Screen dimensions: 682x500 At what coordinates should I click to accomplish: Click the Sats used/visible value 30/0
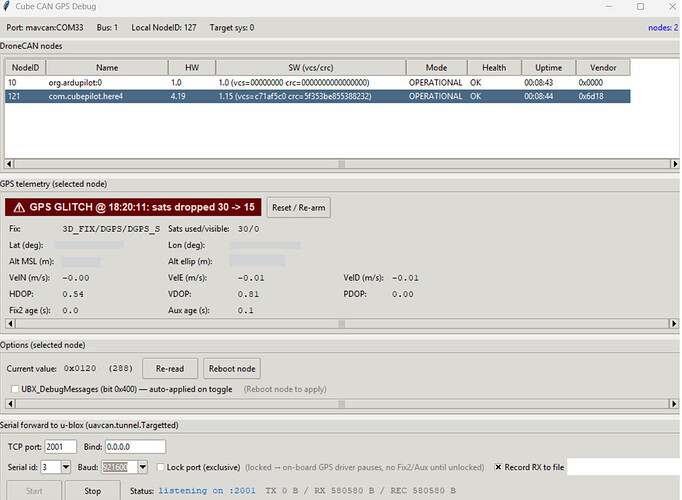(x=248, y=229)
